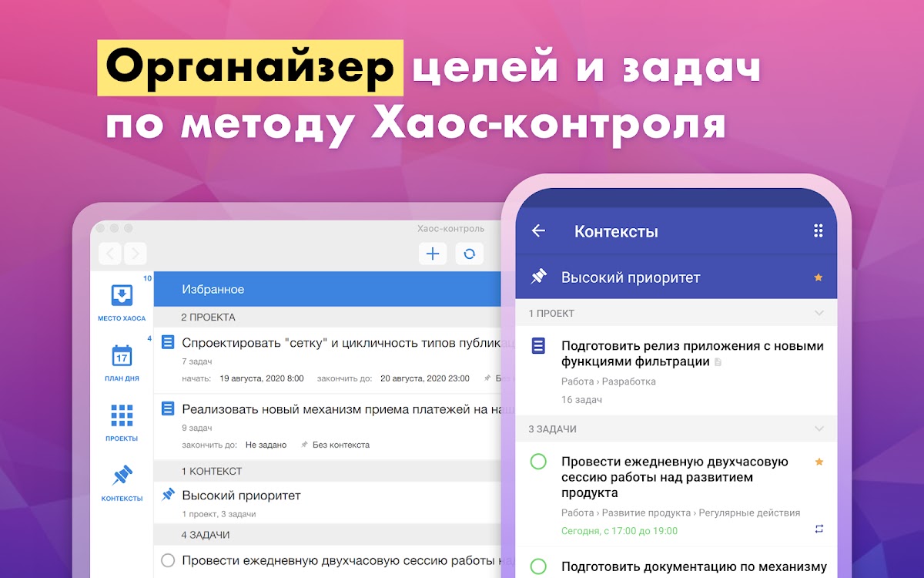Navigate forward with the right arrow toolbar button
Viewport: 924px width, 578px height.
click(135, 253)
